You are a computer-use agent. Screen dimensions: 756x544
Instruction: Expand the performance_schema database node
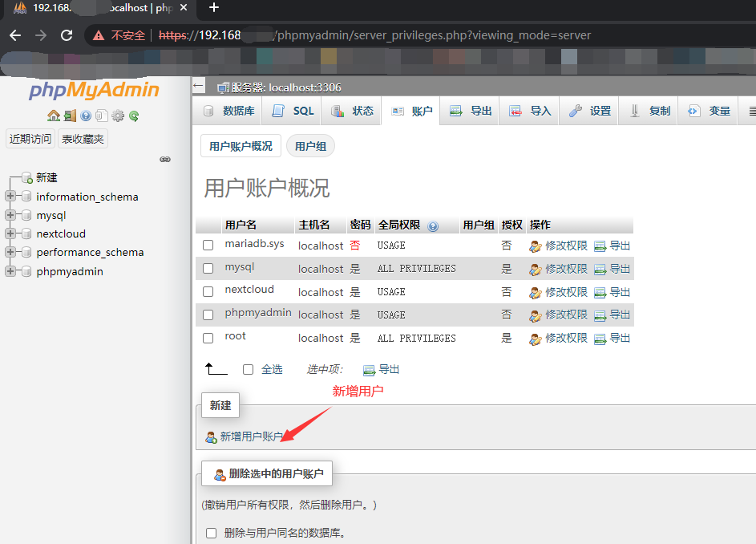[10, 252]
